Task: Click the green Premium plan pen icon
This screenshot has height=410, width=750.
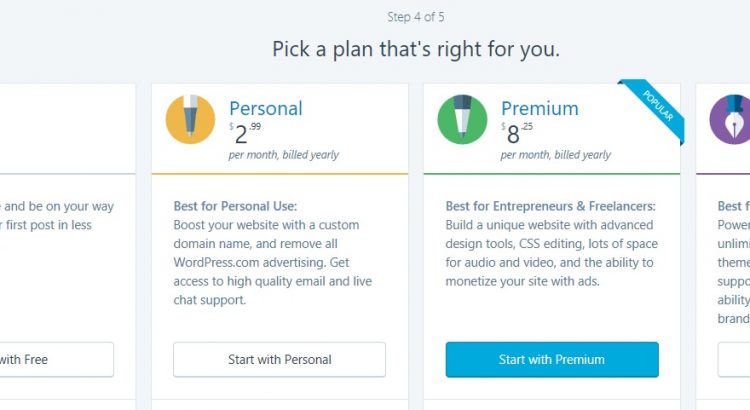Action: point(462,120)
